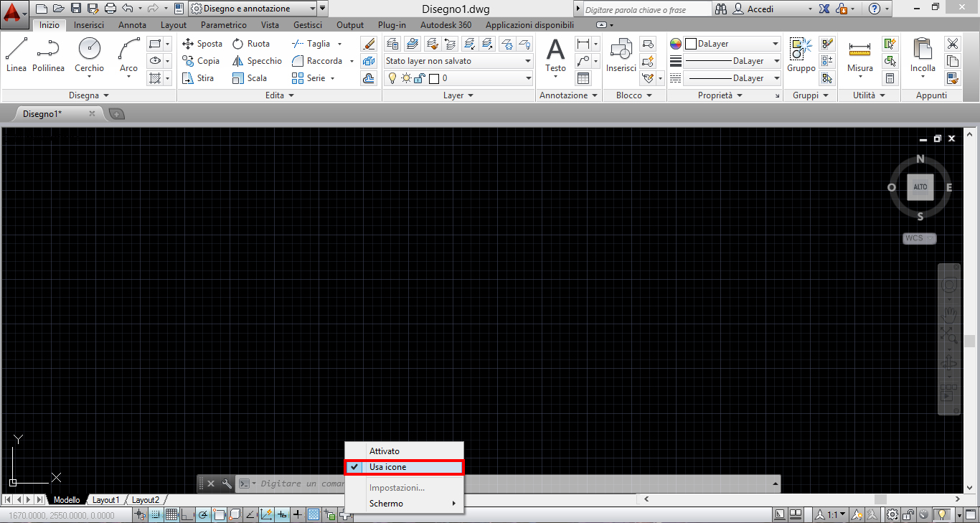This screenshot has height=523, width=980.
Task: Switch to the Inserisci ribbon tab
Action: [89, 25]
